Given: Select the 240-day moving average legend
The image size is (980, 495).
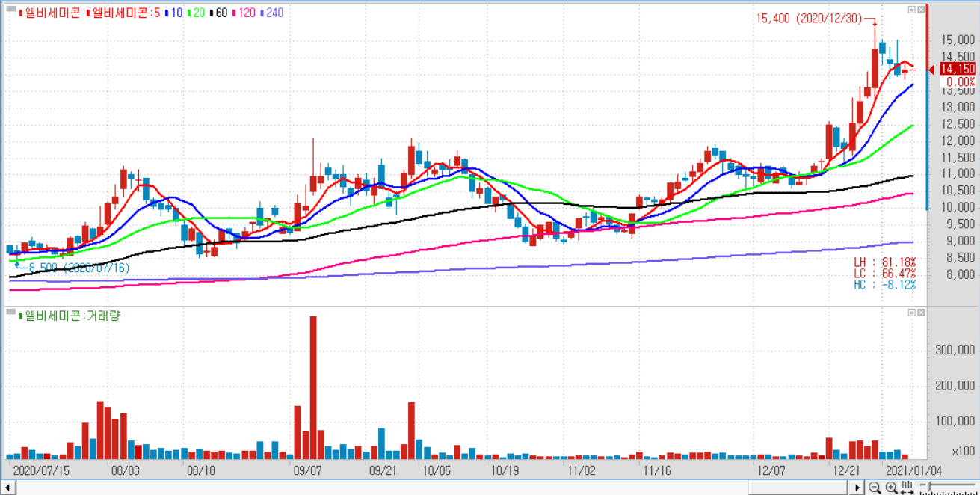Looking at the screenshot, I should (271, 13).
